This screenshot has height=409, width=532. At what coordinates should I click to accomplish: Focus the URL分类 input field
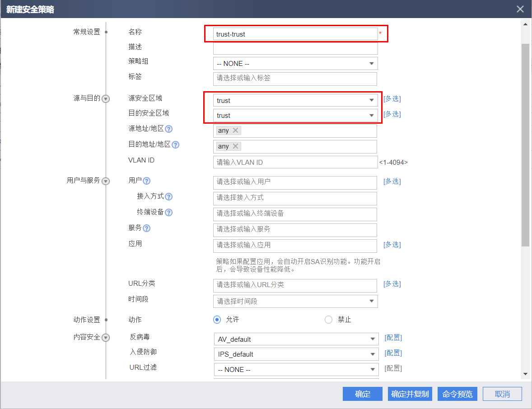(x=295, y=286)
